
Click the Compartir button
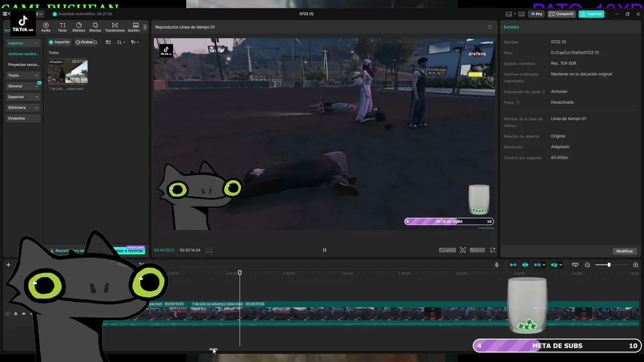[561, 14]
